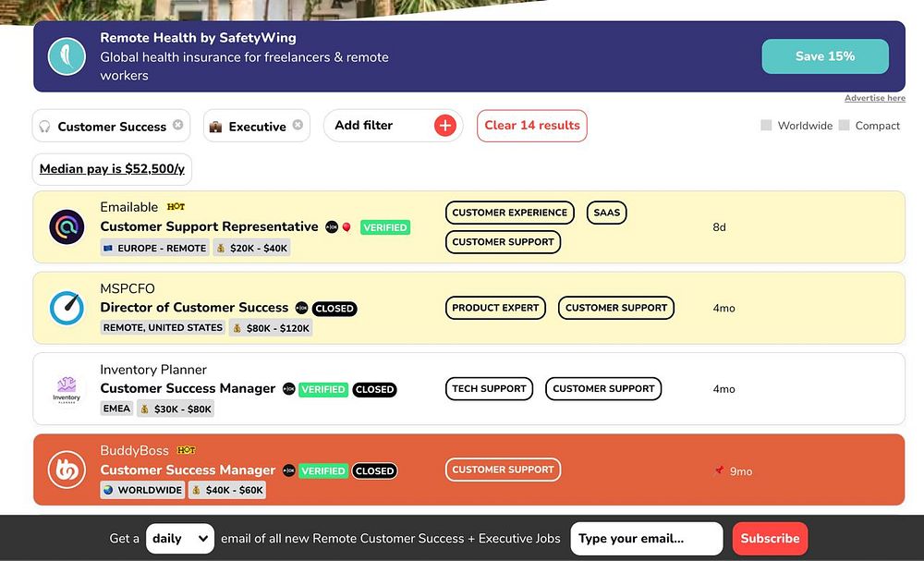Open the daily email frequency dropdown
This screenshot has width=924, height=561.
(180, 538)
